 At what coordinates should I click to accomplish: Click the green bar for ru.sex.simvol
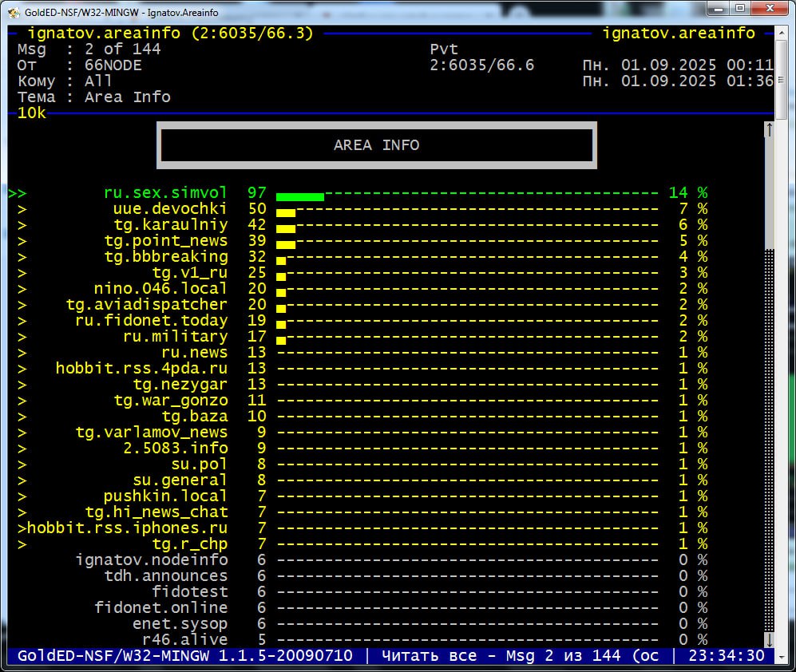click(299, 196)
